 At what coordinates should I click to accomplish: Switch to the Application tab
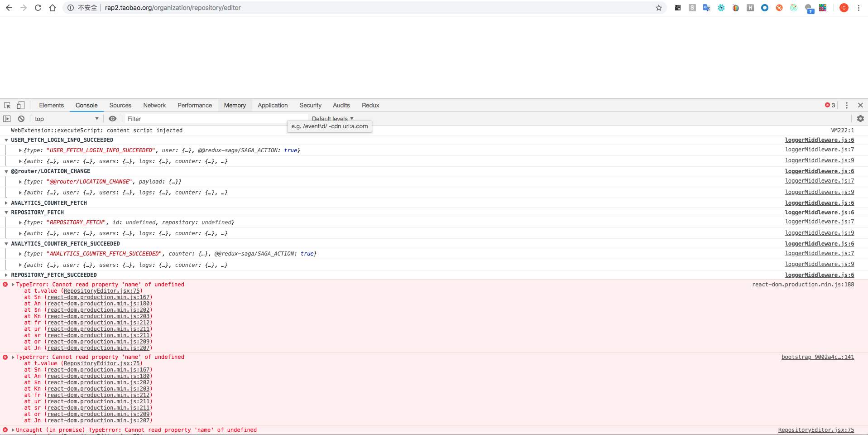point(273,105)
